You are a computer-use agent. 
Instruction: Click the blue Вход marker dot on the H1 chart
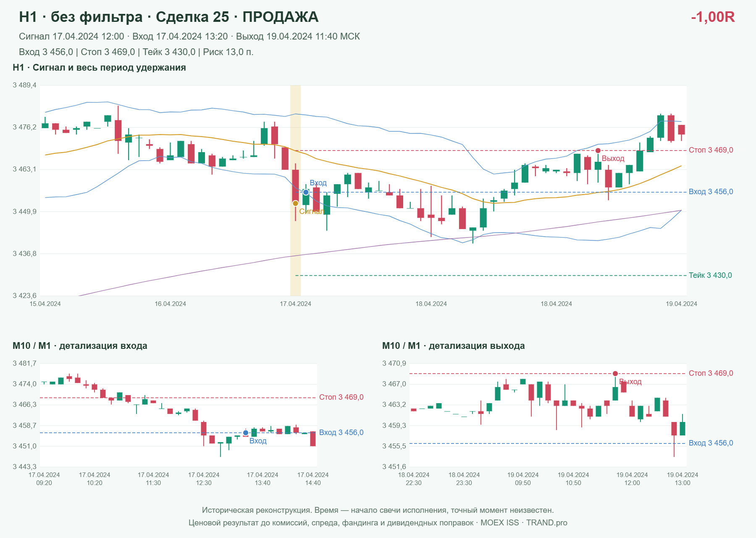click(306, 192)
